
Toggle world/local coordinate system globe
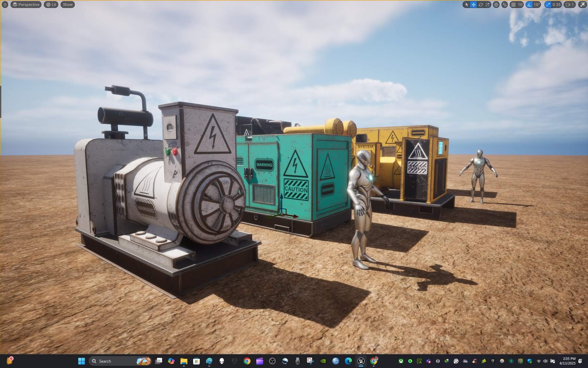pyautogui.click(x=496, y=4)
